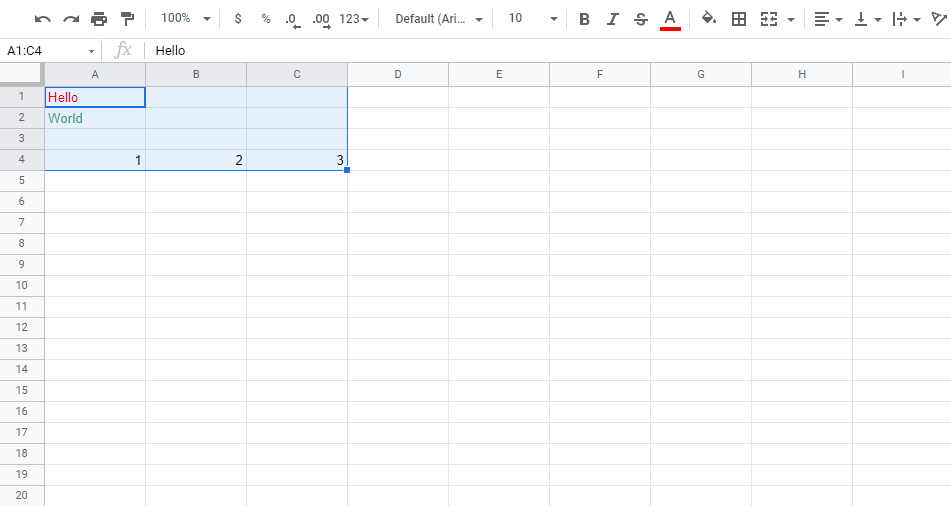This screenshot has width=951, height=506.
Task: Print the spreadsheet using the printer icon
Action: pos(99,19)
